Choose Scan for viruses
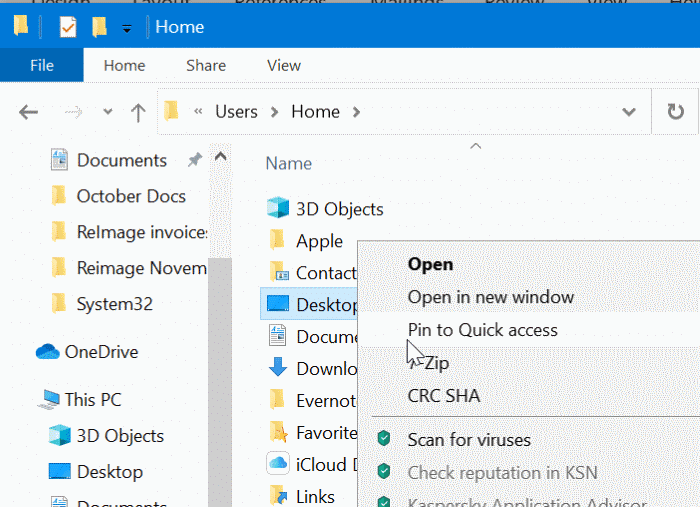The image size is (700, 507). click(x=469, y=440)
